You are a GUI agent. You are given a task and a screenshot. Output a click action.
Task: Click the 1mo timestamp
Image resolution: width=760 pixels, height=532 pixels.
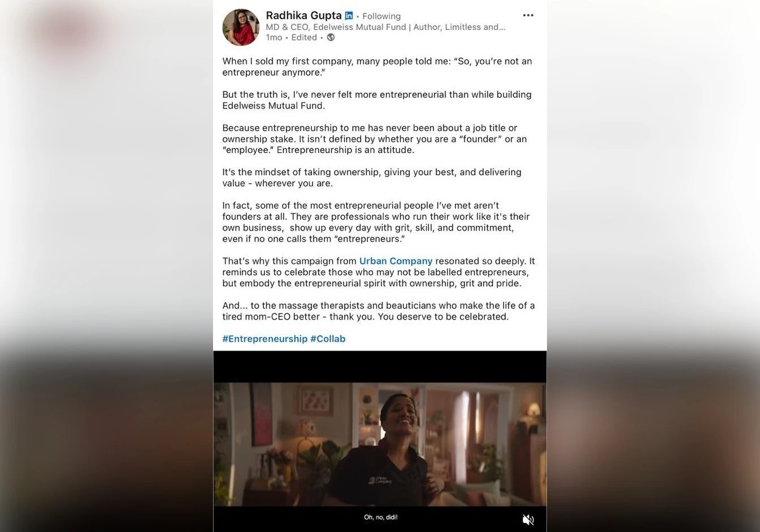(x=273, y=37)
